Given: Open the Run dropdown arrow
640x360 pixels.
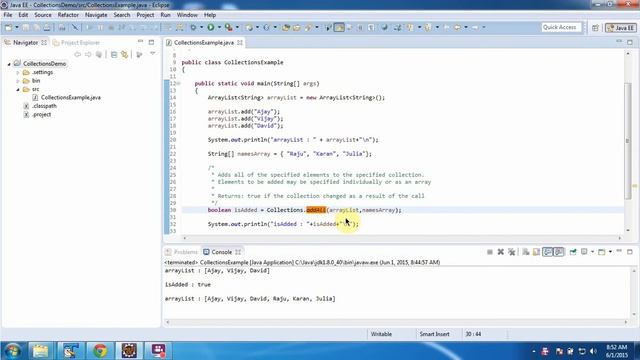Looking at the screenshot, I should (219, 27).
